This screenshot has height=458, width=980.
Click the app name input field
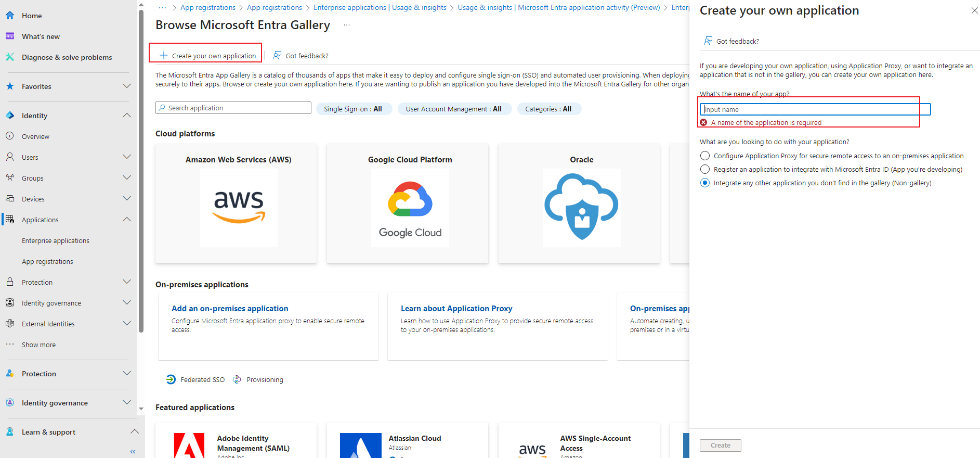pyautogui.click(x=815, y=109)
